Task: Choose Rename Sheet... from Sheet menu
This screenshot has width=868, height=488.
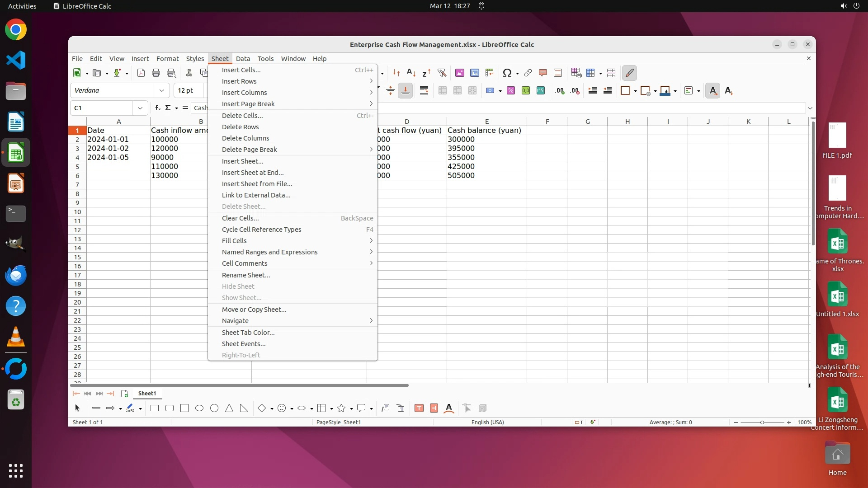Action: [246, 275]
